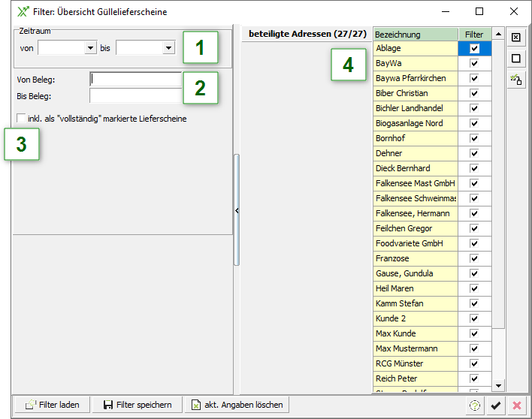Collapse the left panel with the splitter arrow

point(237,211)
